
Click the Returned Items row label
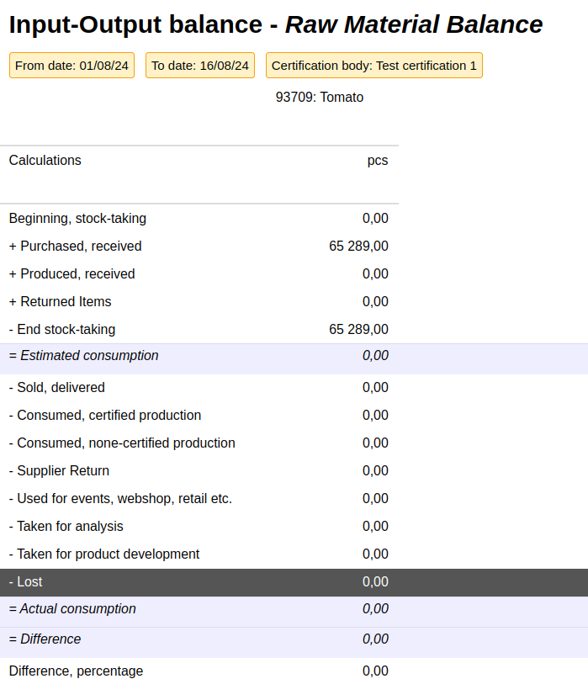click(x=60, y=302)
